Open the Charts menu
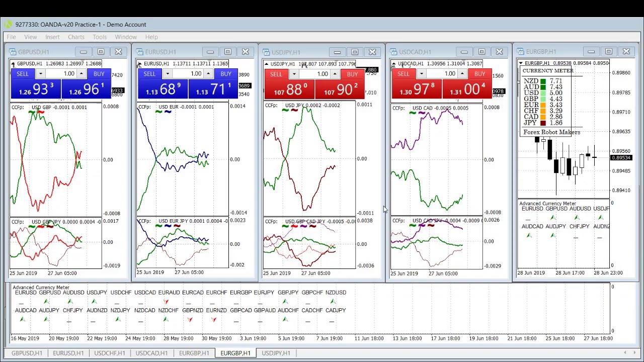This screenshot has height=362, width=644. [76, 37]
